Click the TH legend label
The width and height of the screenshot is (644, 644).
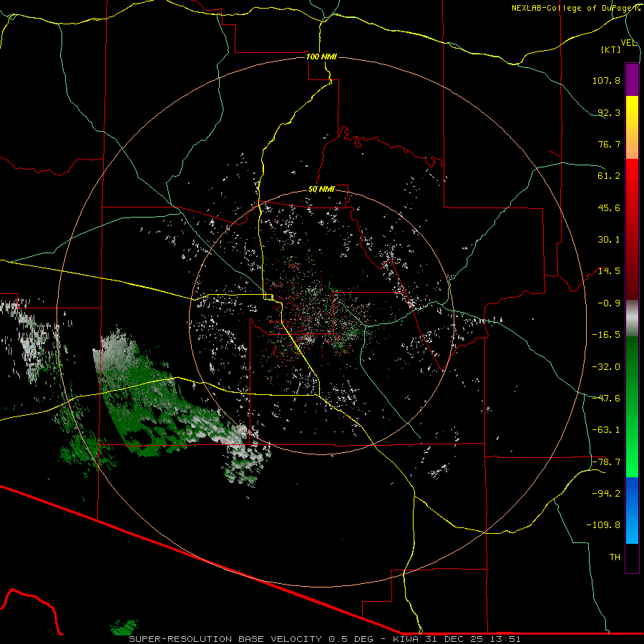click(615, 557)
